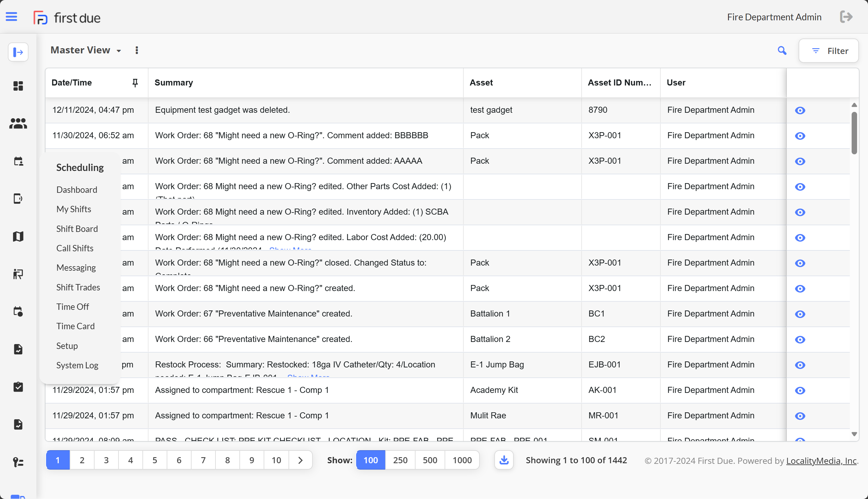Click the table vertical scrollbar thumb
This screenshot has width=868, height=499.
click(x=854, y=133)
